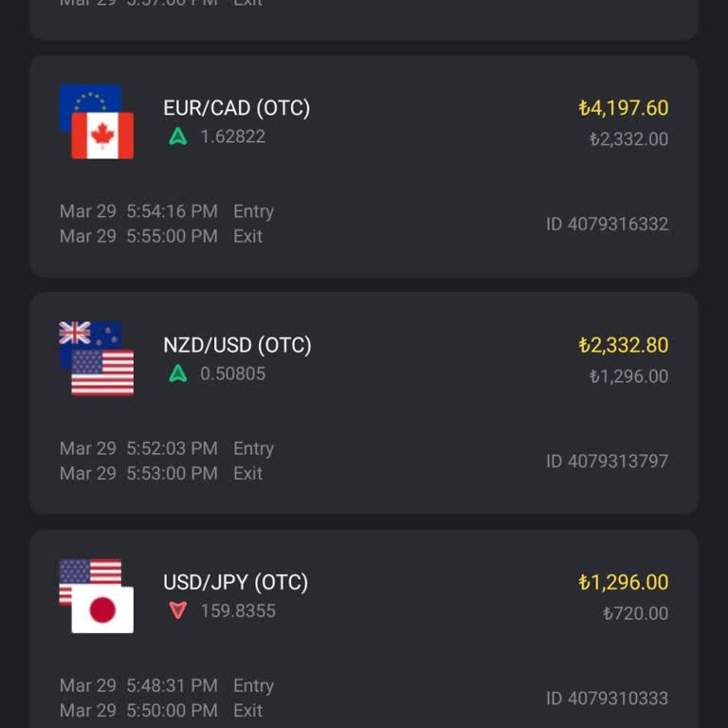The width and height of the screenshot is (728, 728).
Task: Click the green up arrow beside 0.50805
Action: coord(177,373)
